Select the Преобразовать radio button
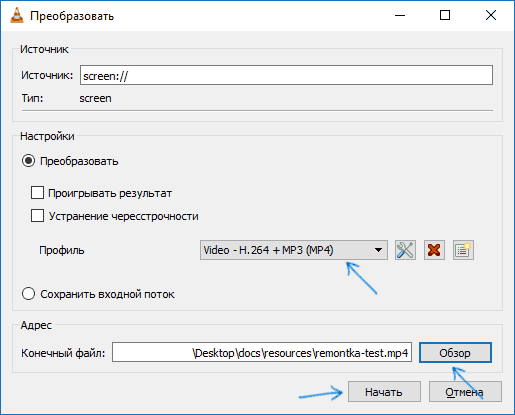515x415 pixels. coord(28,161)
